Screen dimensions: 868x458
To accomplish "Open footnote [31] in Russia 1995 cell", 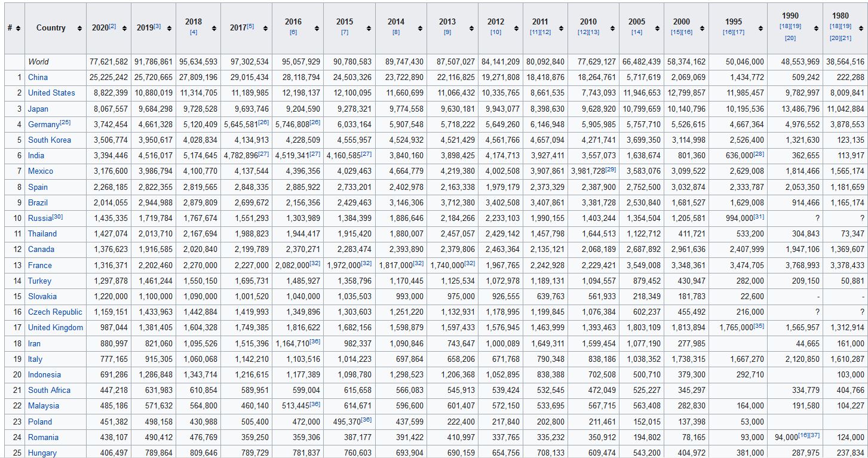I will point(759,216).
